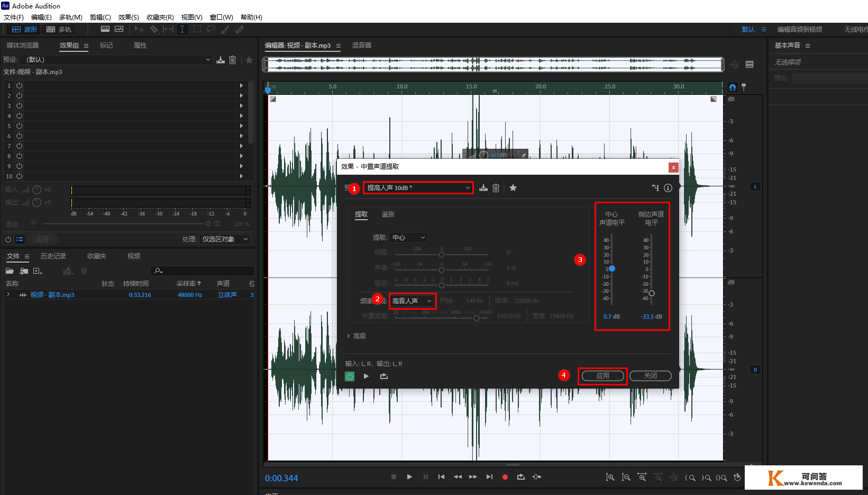Toggle power state of effect dialog
The image size is (868, 495).
[350, 376]
